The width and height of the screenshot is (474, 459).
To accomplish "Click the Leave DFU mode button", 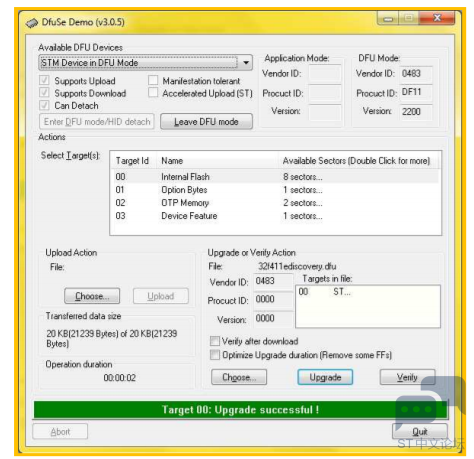I will pyautogui.click(x=206, y=122).
